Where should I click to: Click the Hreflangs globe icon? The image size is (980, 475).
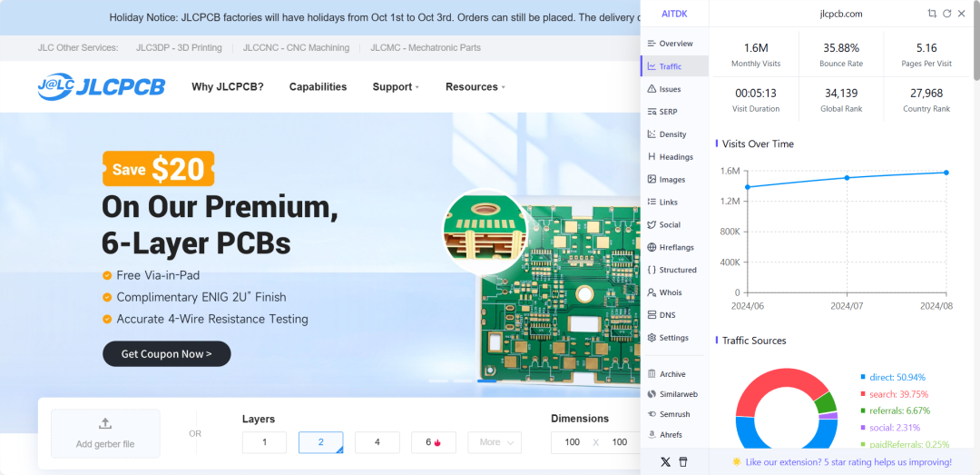pyautogui.click(x=652, y=247)
